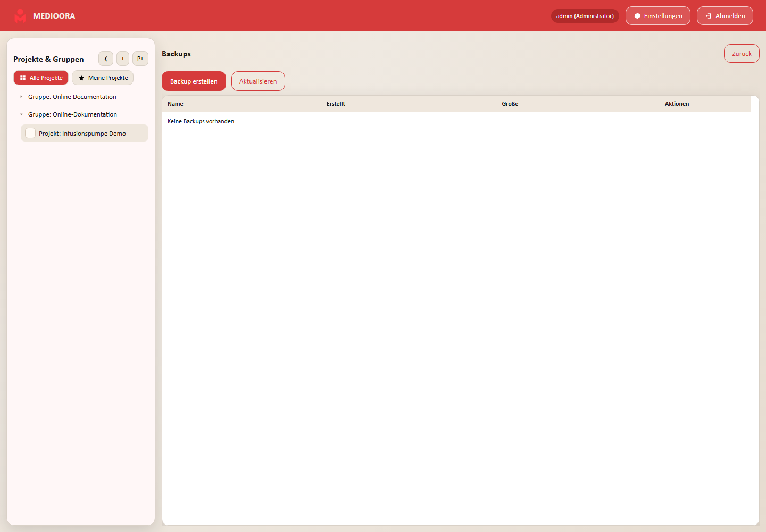766x532 pixels.
Task: Click the Backup erstellen button
Action: pyautogui.click(x=194, y=81)
